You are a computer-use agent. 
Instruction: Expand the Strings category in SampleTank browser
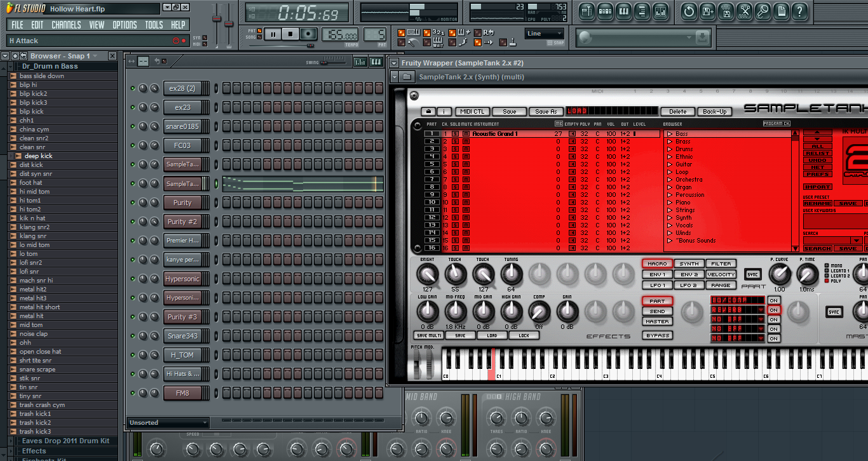(669, 210)
